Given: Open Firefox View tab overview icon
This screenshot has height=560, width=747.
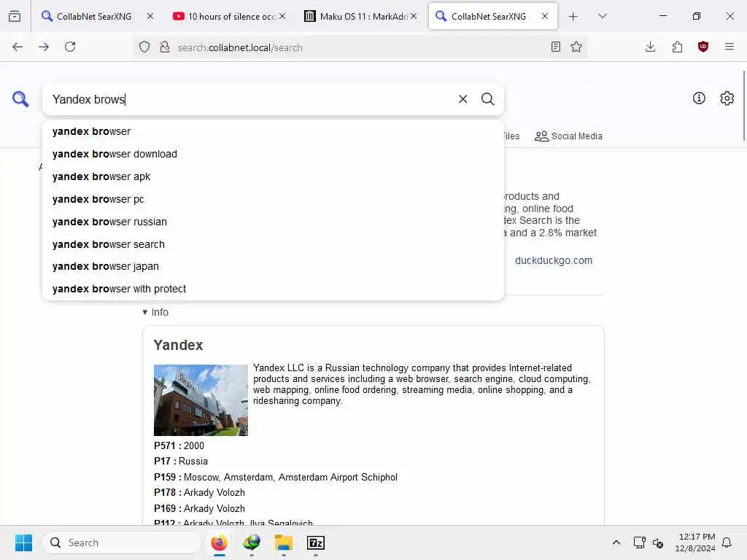Looking at the screenshot, I should coord(15,16).
